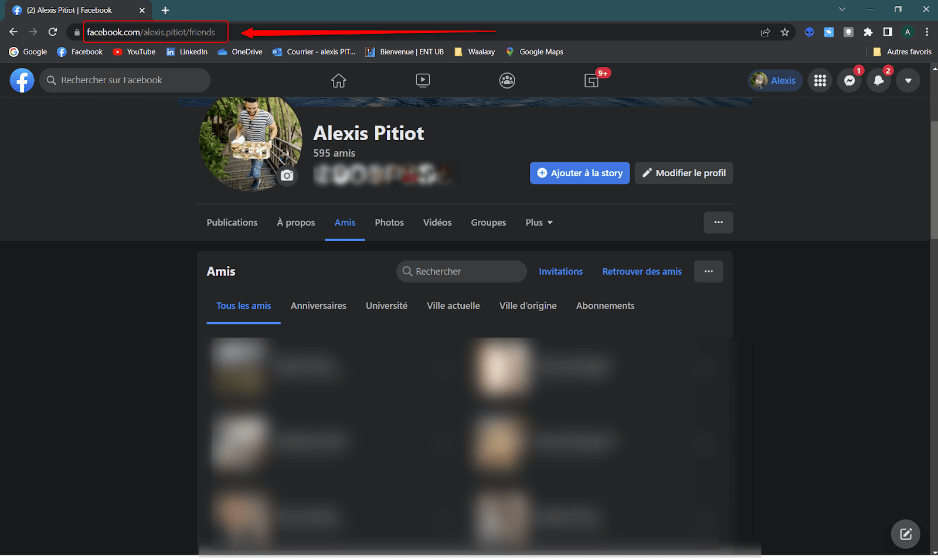This screenshot has height=560, width=938.
Task: Open the Gaming icon with 9+ badge
Action: click(592, 80)
